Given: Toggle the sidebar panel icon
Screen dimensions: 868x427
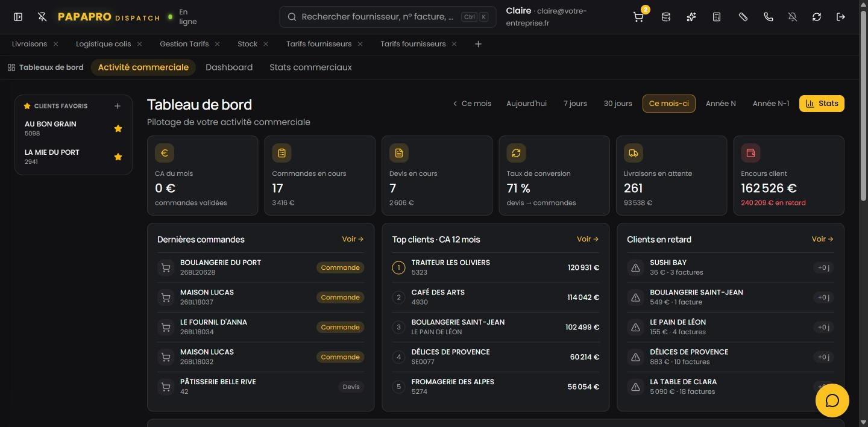Looking at the screenshot, I should point(18,17).
